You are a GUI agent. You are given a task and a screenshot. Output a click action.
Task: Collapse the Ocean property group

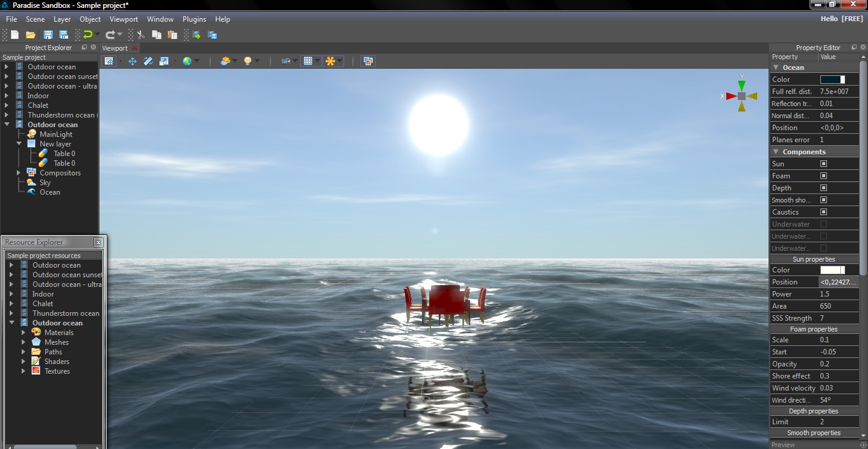click(776, 68)
